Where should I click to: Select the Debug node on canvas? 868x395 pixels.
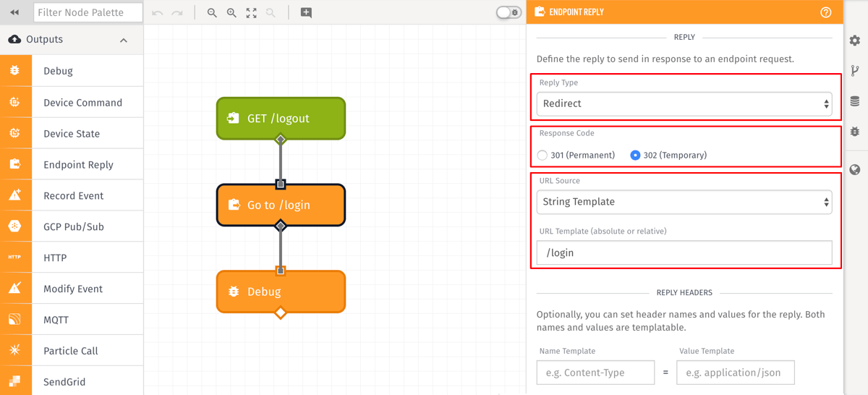coord(281,292)
